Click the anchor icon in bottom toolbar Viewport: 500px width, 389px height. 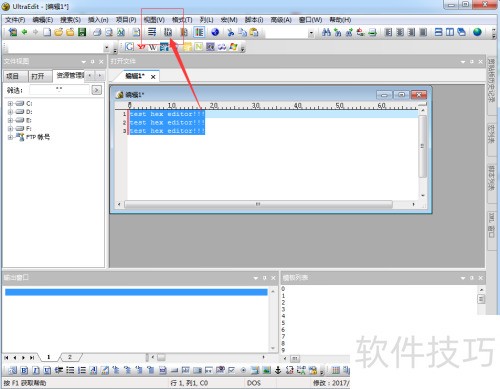click(278, 370)
